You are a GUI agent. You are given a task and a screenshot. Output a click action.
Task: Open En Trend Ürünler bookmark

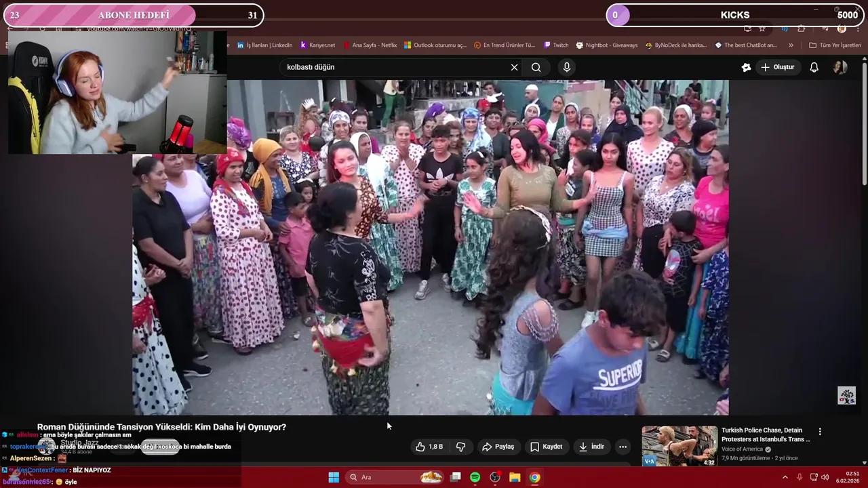point(505,45)
